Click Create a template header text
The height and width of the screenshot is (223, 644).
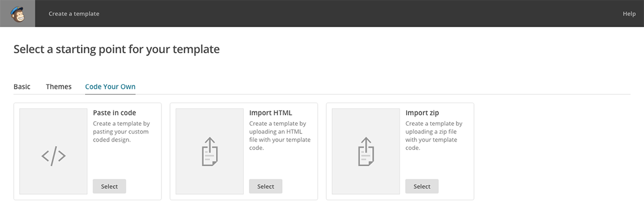pyautogui.click(x=74, y=14)
